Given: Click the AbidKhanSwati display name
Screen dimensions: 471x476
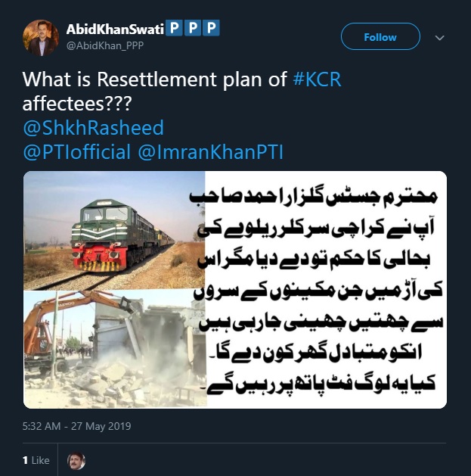Looking at the screenshot, I should click(115, 30).
